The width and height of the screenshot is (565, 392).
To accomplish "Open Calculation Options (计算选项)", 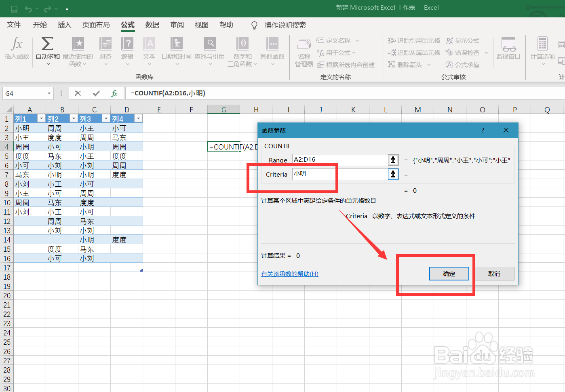I will tap(543, 51).
